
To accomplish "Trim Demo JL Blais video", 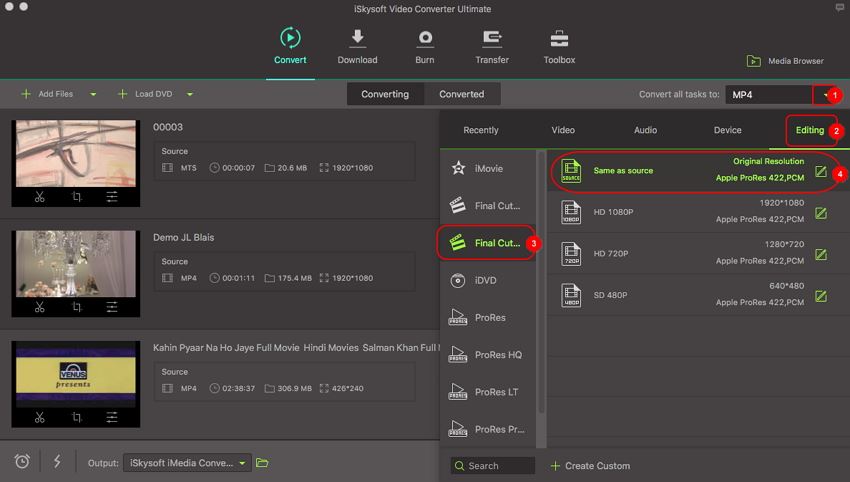I will click(x=40, y=307).
